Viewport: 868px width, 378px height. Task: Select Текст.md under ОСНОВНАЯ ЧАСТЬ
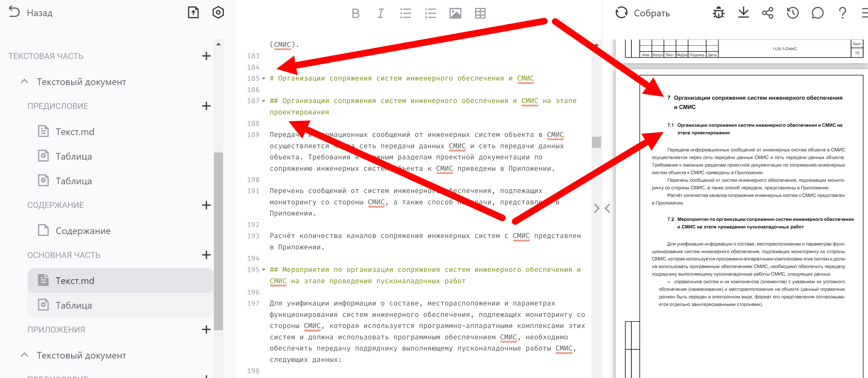point(120,280)
